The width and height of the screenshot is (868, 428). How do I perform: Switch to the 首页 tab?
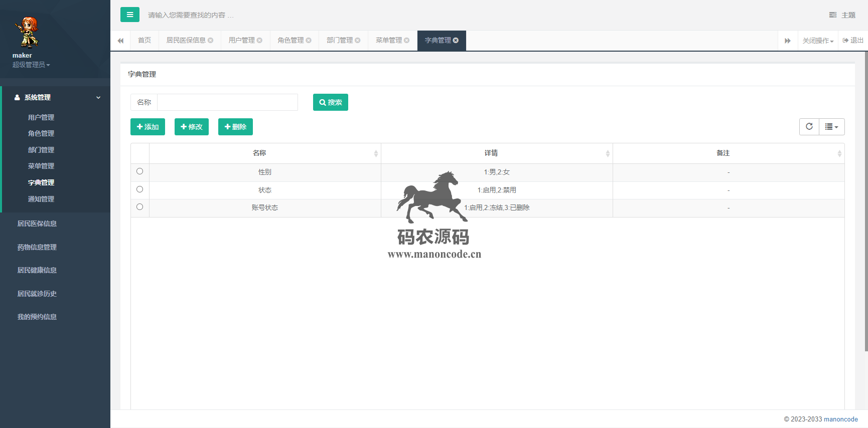[x=144, y=41]
